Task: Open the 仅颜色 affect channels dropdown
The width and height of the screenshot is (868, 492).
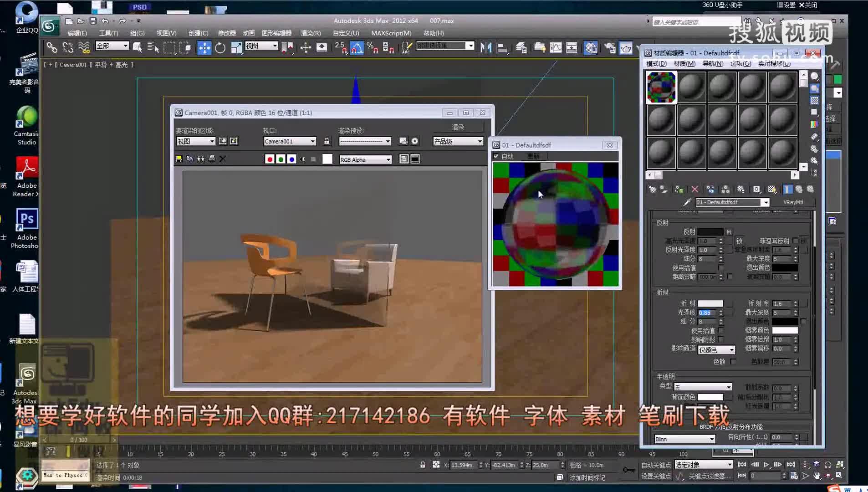Action: [717, 350]
